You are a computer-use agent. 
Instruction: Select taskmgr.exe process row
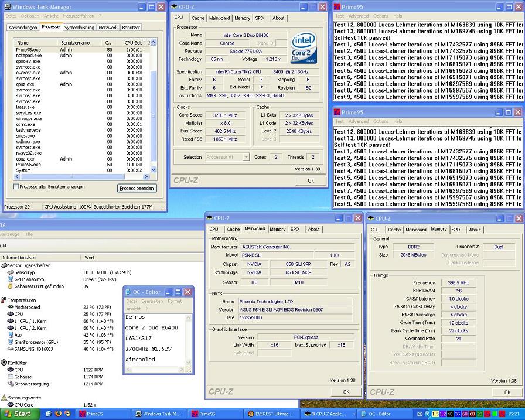coord(81,130)
